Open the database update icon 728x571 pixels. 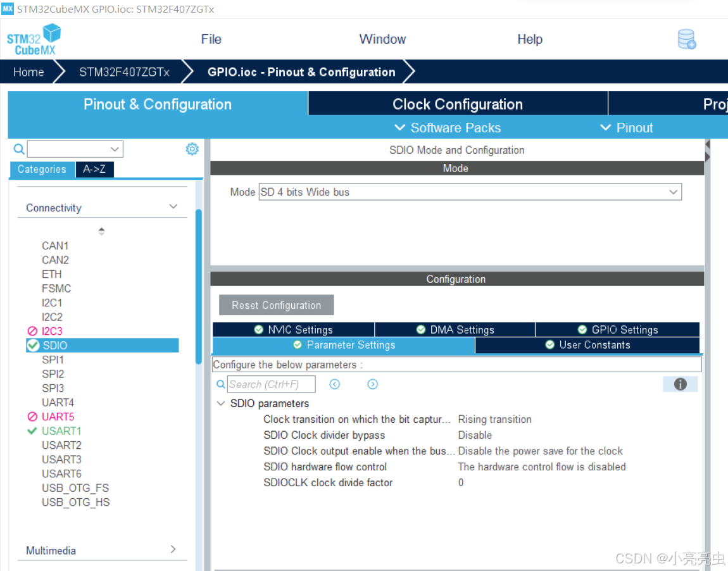coord(687,39)
